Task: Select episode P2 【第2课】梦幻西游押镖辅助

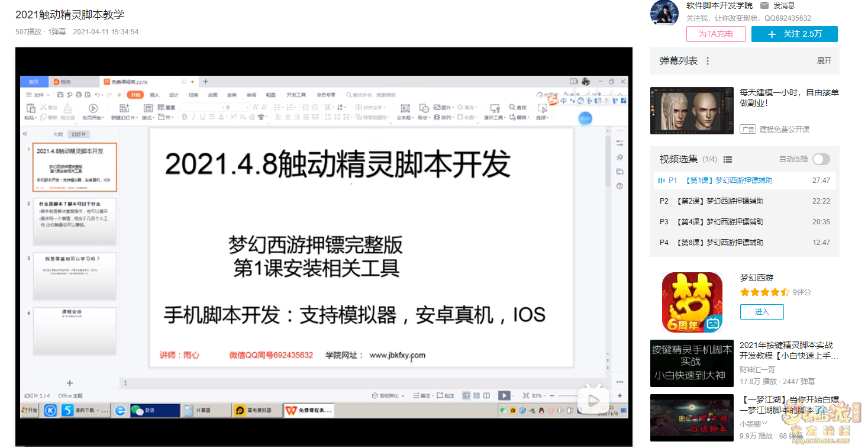Action: click(x=744, y=201)
